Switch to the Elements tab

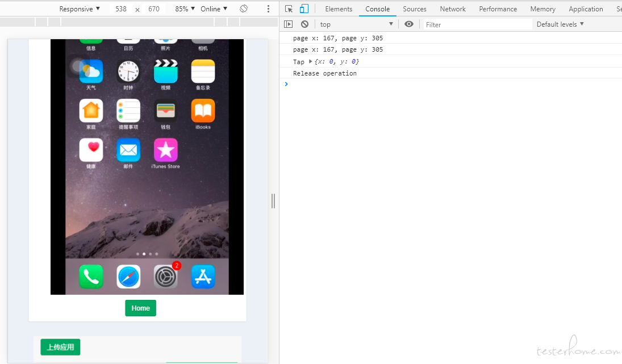339,9
